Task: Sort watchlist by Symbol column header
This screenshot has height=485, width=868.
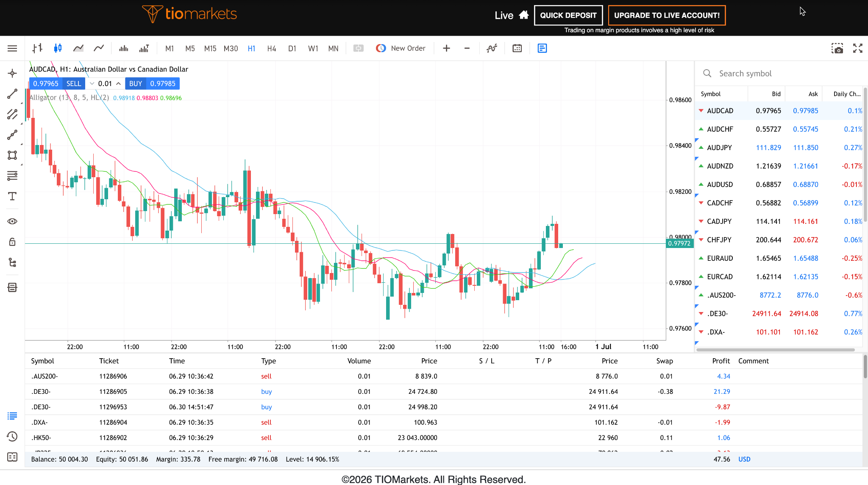Action: tap(711, 94)
